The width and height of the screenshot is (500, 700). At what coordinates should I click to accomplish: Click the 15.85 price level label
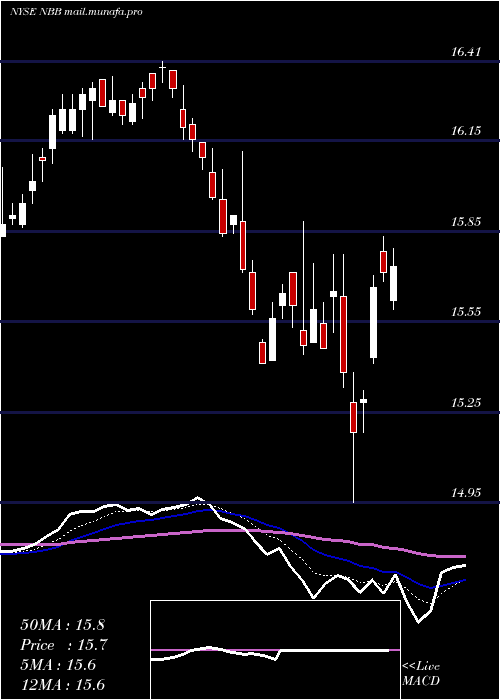(466, 221)
